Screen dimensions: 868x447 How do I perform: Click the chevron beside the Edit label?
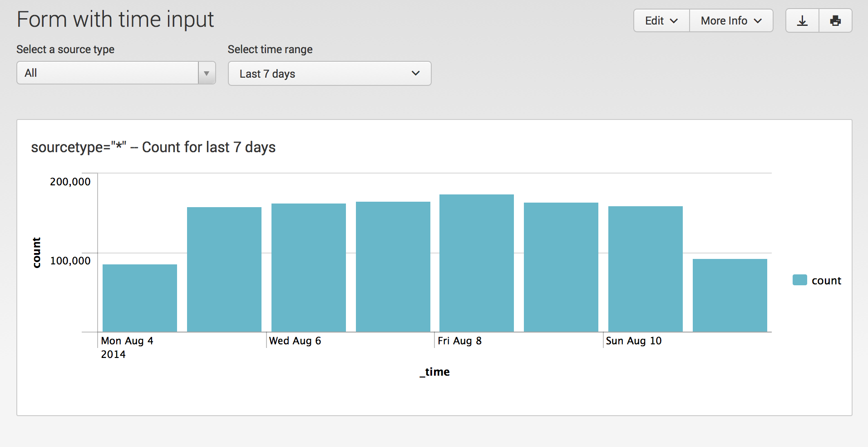tap(674, 21)
